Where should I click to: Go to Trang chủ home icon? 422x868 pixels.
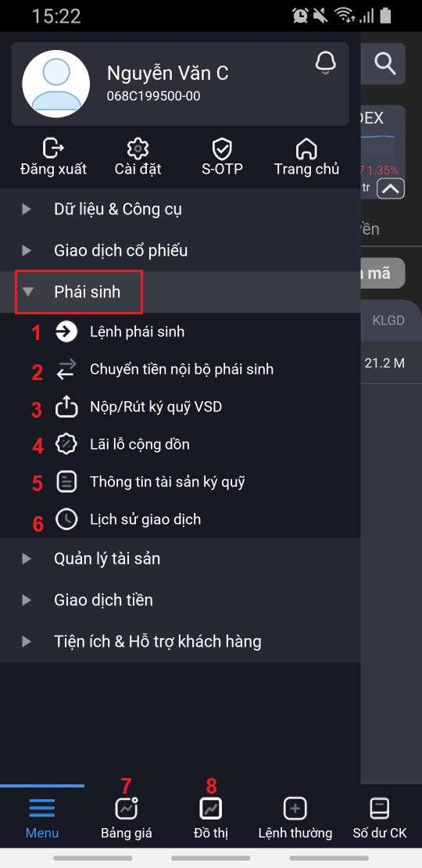point(306,149)
